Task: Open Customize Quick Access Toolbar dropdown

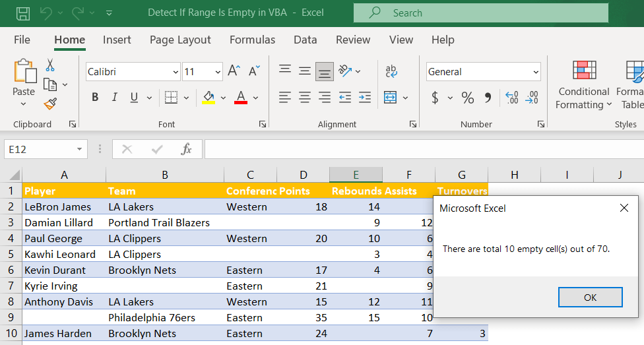Action: coord(109,13)
